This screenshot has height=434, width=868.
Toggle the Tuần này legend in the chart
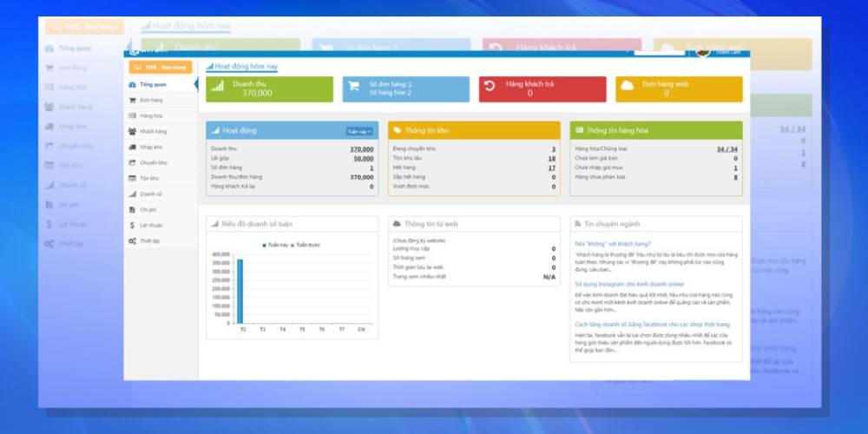coord(274,245)
